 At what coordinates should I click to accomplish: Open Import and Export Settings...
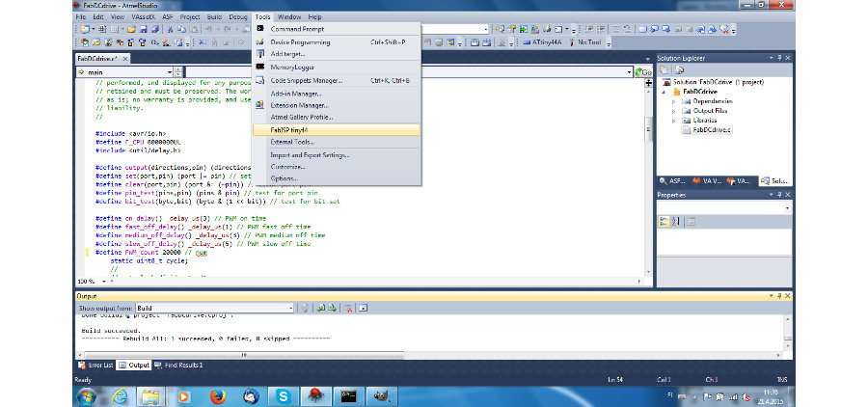tap(336, 155)
